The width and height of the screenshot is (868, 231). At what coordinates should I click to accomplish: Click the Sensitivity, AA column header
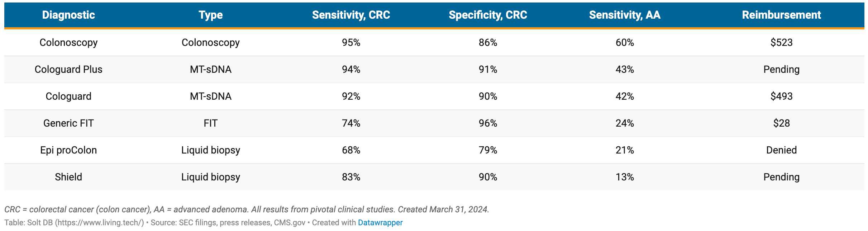625,15
